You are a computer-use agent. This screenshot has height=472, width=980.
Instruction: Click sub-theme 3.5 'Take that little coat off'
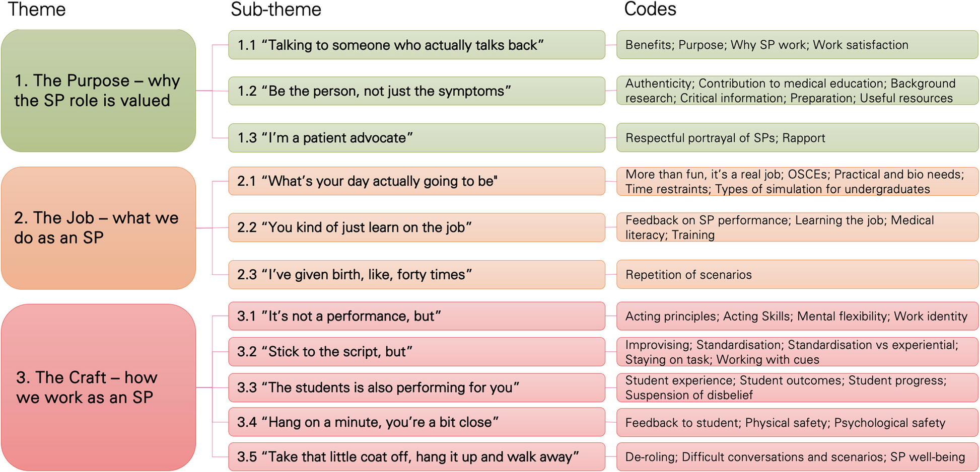416,457
